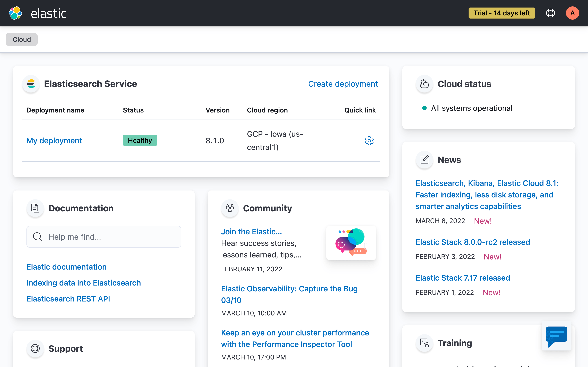Select the Cloud menu tab
This screenshot has height=367, width=588.
pos(21,39)
